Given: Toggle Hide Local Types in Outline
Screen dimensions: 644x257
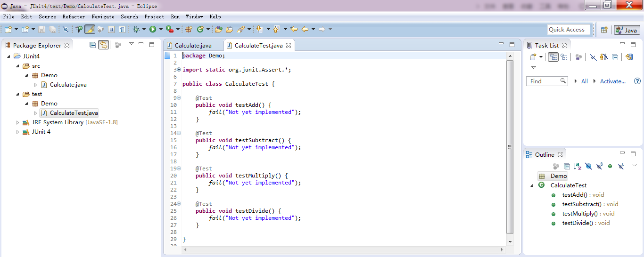Looking at the screenshot, I should tap(621, 166).
